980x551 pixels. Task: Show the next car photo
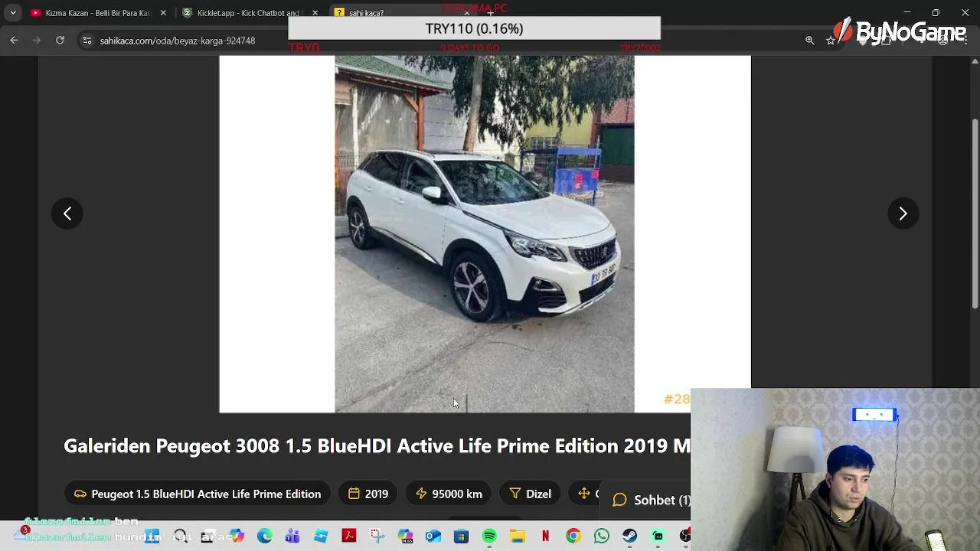(x=903, y=214)
